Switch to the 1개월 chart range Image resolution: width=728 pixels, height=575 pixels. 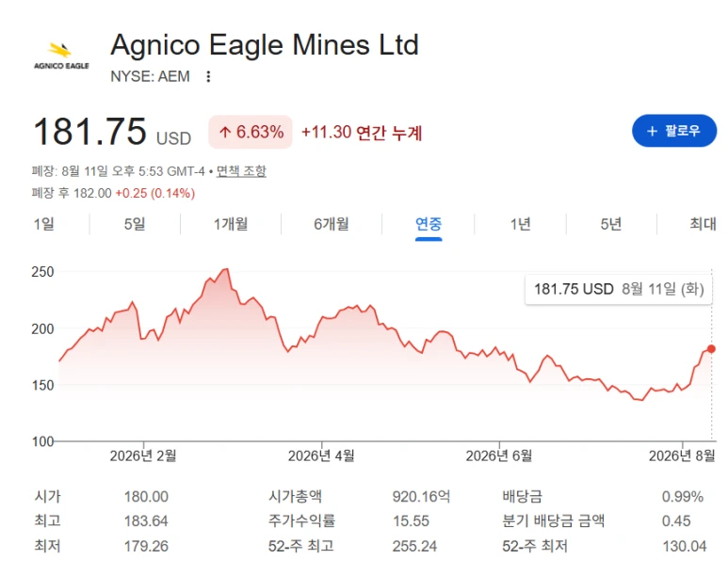(231, 224)
